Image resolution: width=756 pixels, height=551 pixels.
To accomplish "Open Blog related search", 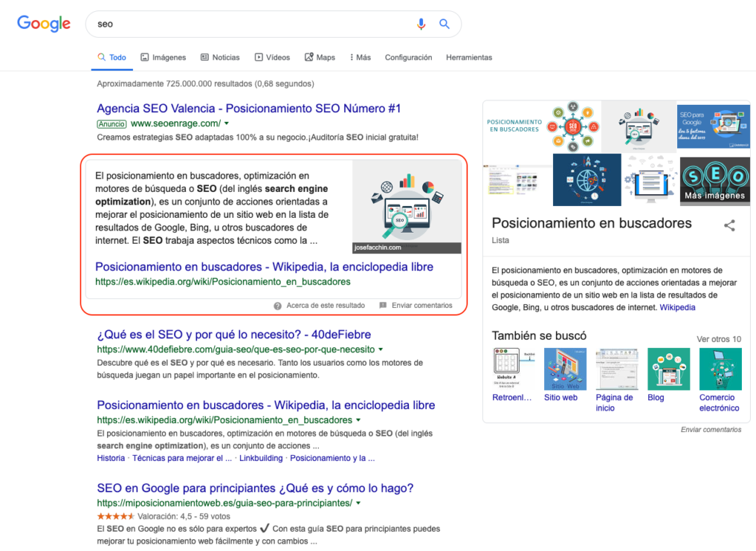I will tap(668, 375).
